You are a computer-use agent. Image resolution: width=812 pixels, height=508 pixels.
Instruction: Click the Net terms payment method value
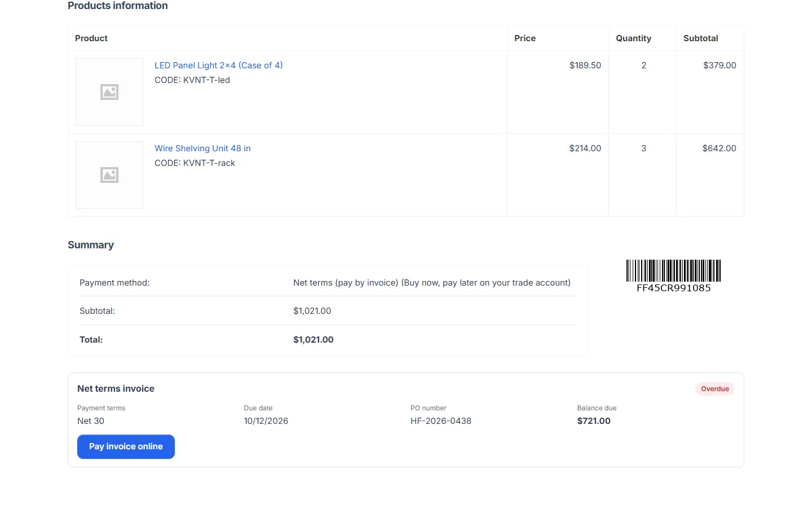point(432,283)
